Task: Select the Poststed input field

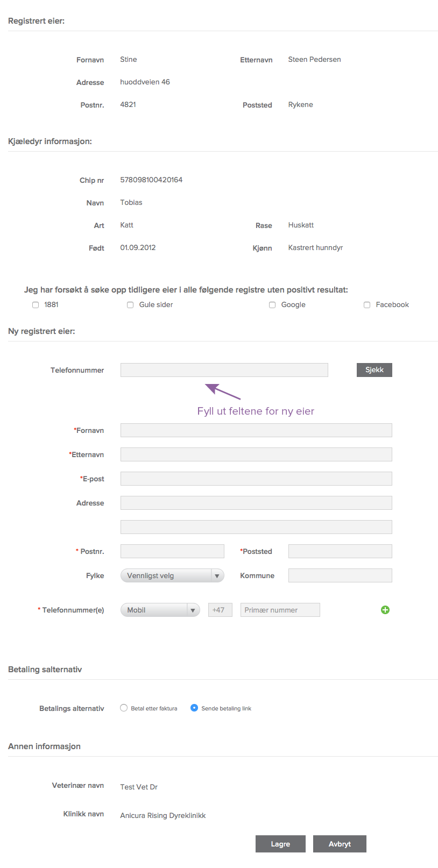Action: click(x=340, y=551)
